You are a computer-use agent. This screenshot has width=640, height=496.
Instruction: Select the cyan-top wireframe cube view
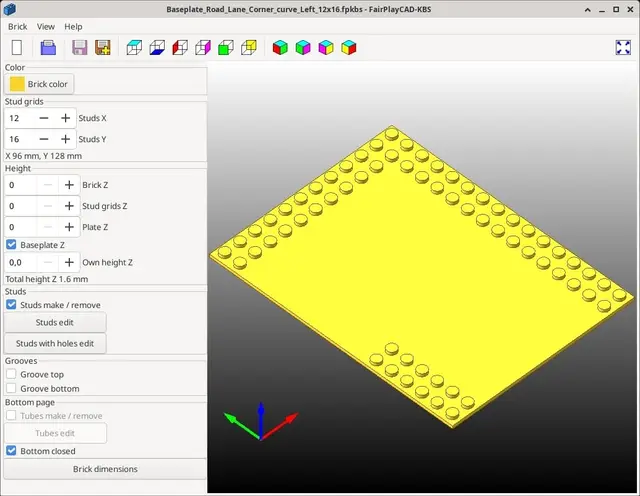pyautogui.click(x=134, y=47)
